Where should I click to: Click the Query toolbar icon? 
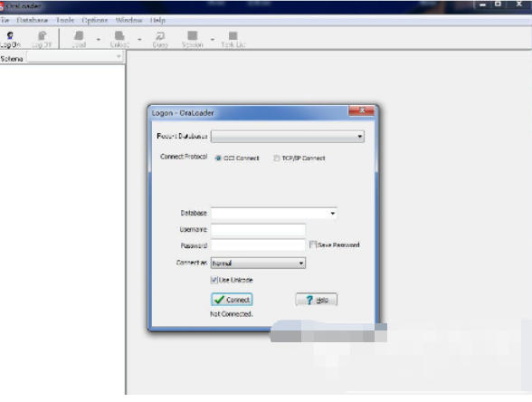click(160, 35)
